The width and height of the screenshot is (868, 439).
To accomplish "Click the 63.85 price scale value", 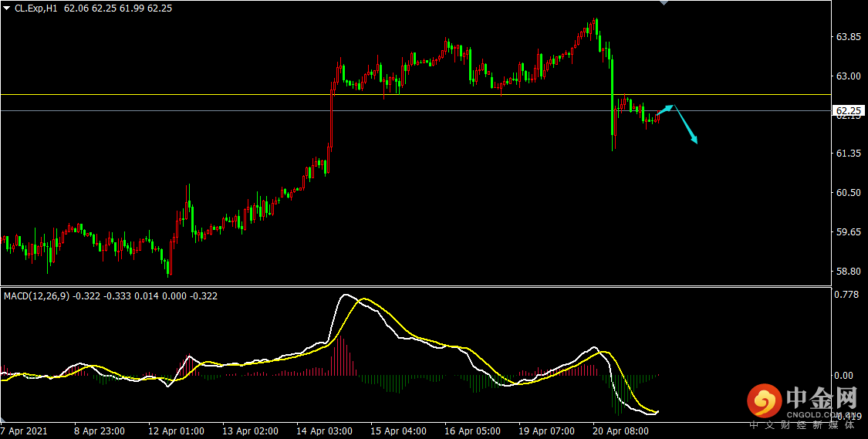I will [x=848, y=37].
